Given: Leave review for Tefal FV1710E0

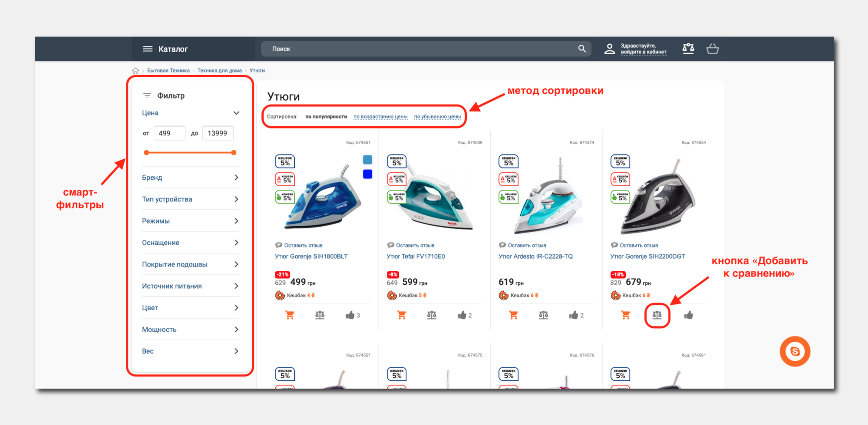Looking at the screenshot, I should [x=415, y=246].
